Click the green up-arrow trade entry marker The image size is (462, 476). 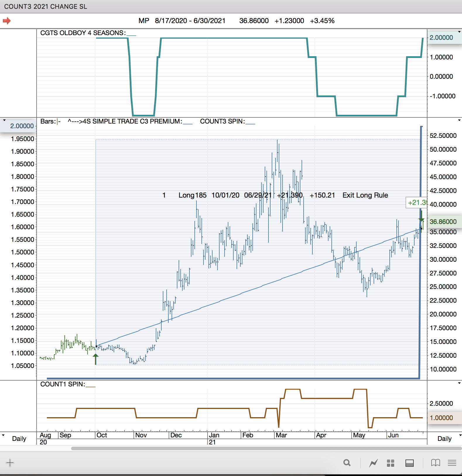[x=95, y=358]
